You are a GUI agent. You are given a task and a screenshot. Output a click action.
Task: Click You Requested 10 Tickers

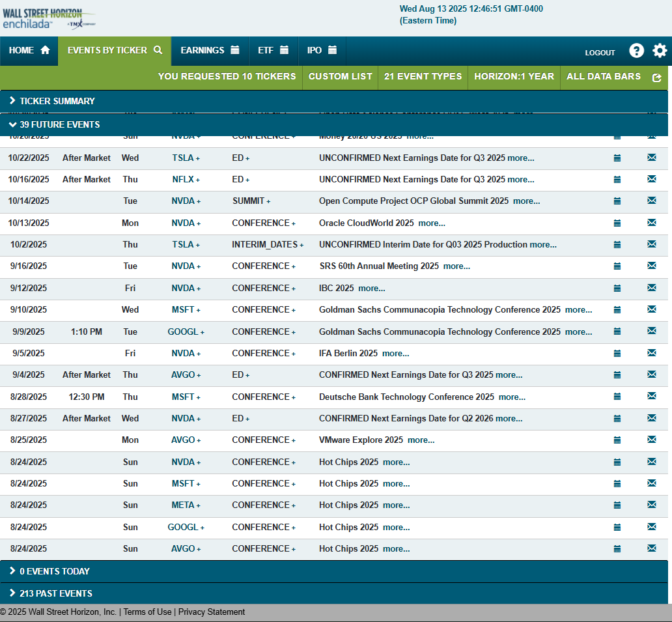tap(227, 77)
